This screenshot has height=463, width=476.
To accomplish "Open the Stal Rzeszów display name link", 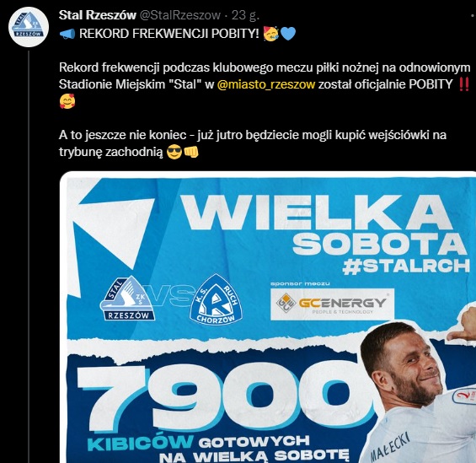I will coord(98,15).
